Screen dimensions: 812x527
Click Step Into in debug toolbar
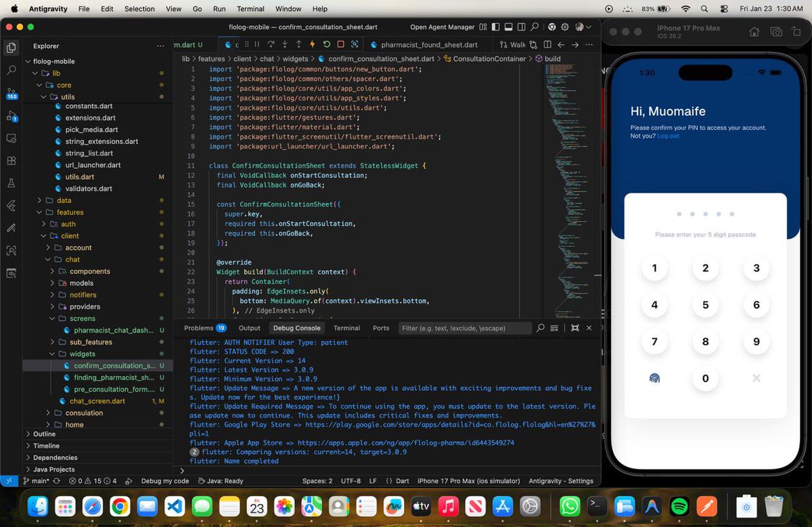pyautogui.click(x=285, y=45)
